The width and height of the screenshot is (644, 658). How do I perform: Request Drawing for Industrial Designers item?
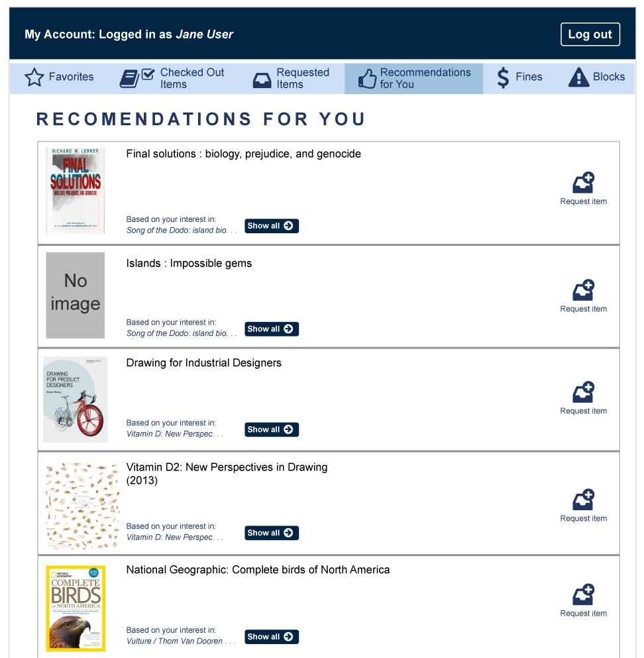[x=583, y=398]
